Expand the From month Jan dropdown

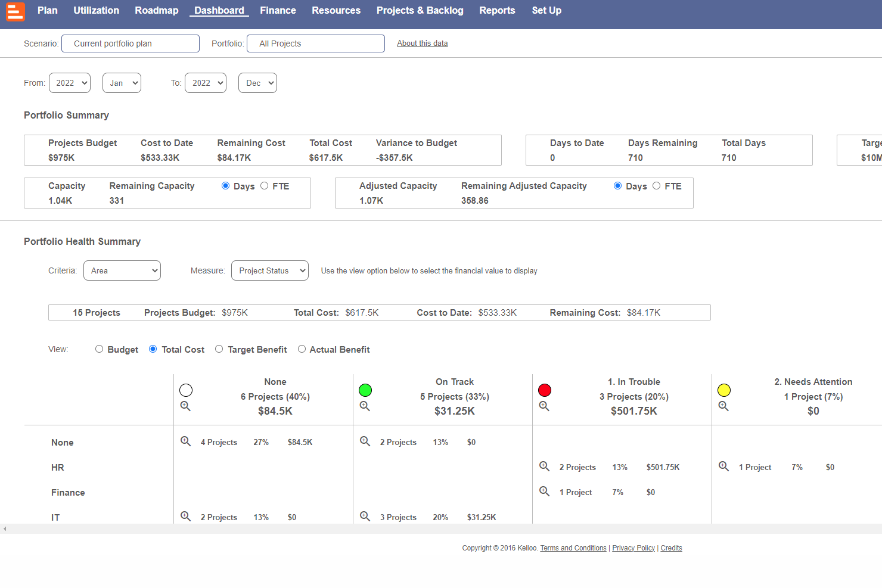(122, 83)
